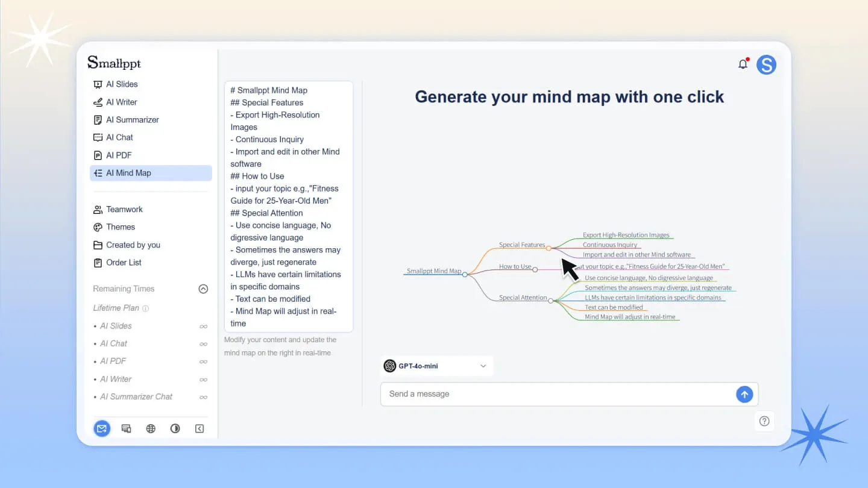Click the AI Summarizer icon
Viewport: 868px width, 488px height.
pyautogui.click(x=98, y=119)
